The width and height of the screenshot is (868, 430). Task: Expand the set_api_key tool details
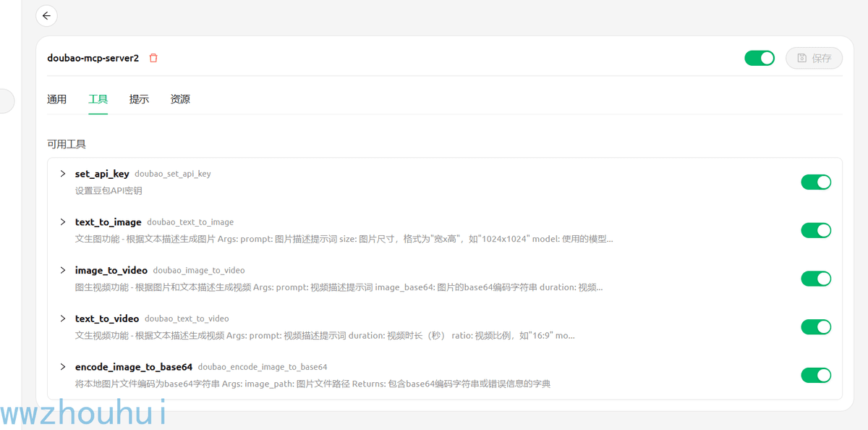(x=63, y=174)
